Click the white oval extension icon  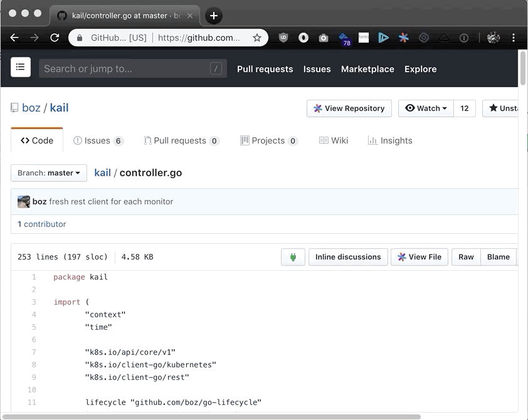click(x=304, y=38)
